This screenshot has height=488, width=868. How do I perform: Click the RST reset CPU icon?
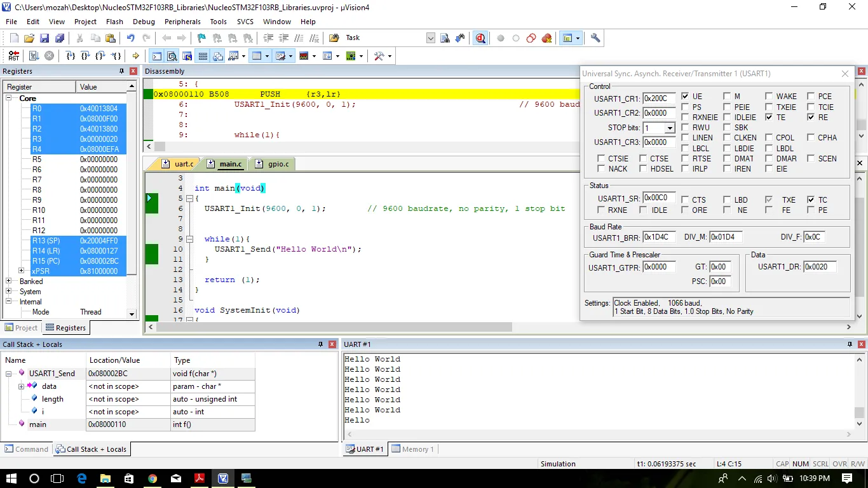(13, 56)
